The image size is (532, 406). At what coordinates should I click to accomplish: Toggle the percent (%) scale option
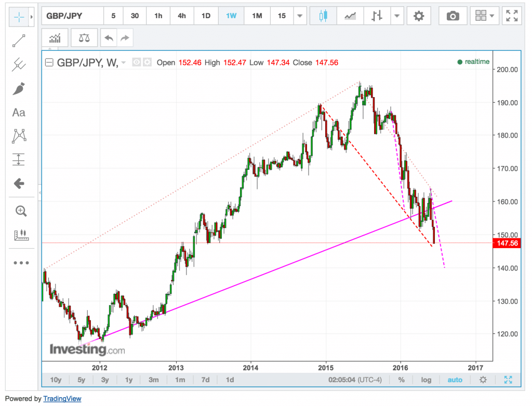(402, 380)
